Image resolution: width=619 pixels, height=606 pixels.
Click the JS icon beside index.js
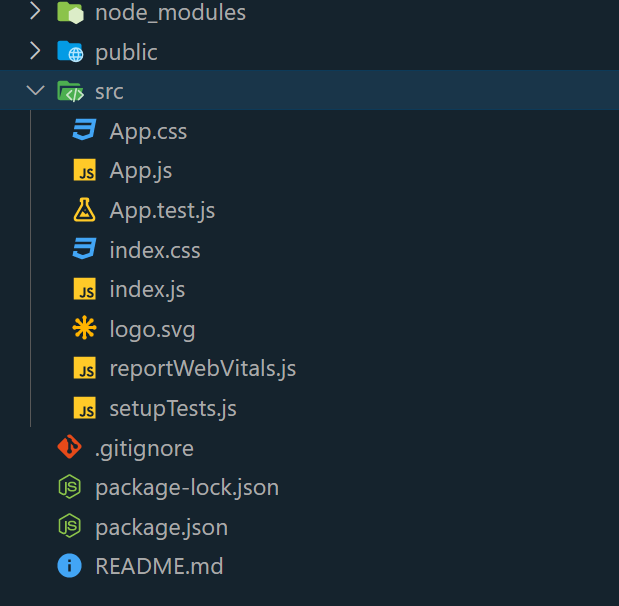point(84,289)
